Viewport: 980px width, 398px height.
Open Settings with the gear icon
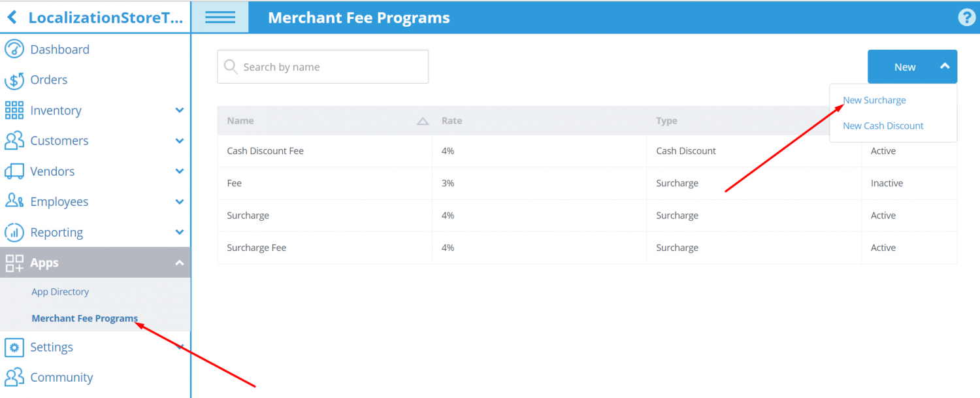pyautogui.click(x=14, y=347)
